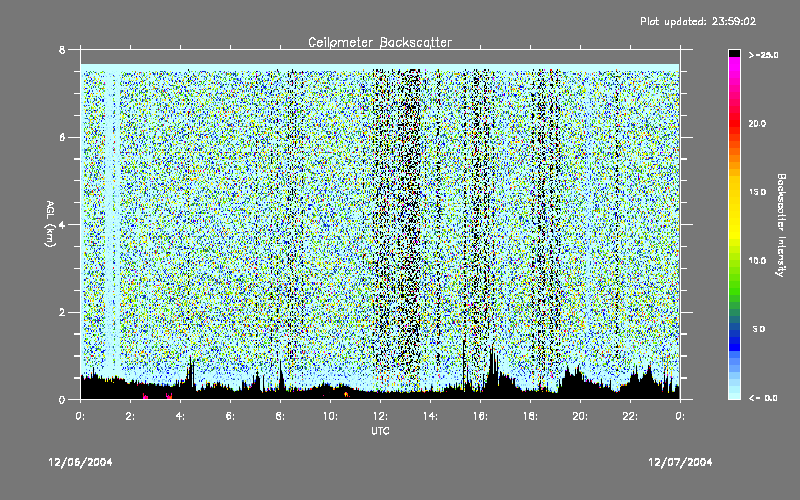Screen dimensions: 800x500
Task: Click the 'AGL (km)' y-axis label
Action: coord(51,224)
